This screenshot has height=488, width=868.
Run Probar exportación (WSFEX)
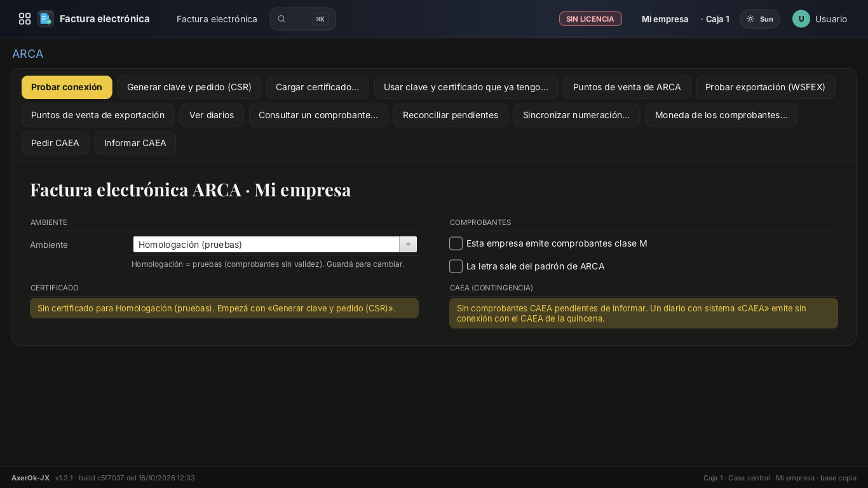pyautogui.click(x=765, y=87)
